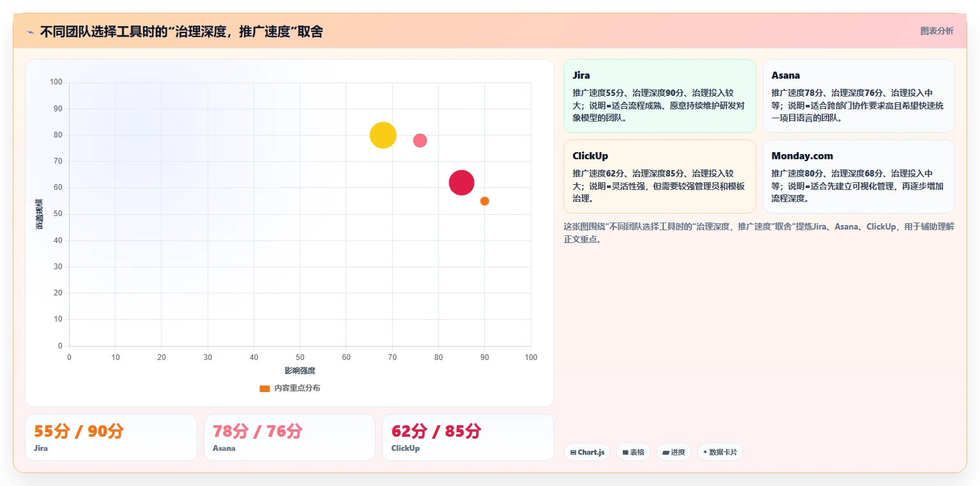This screenshot has height=486, width=980.
Task: Click the large yellow bubble in the chart
Action: click(383, 135)
